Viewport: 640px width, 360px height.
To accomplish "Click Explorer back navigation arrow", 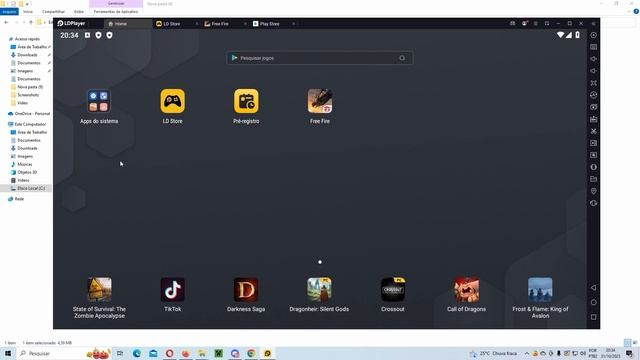I will point(6,22).
